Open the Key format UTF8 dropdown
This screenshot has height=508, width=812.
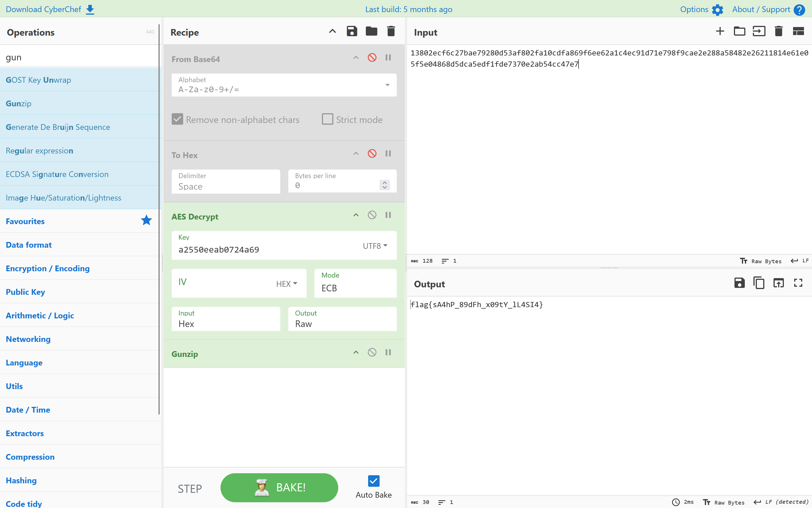click(x=375, y=246)
